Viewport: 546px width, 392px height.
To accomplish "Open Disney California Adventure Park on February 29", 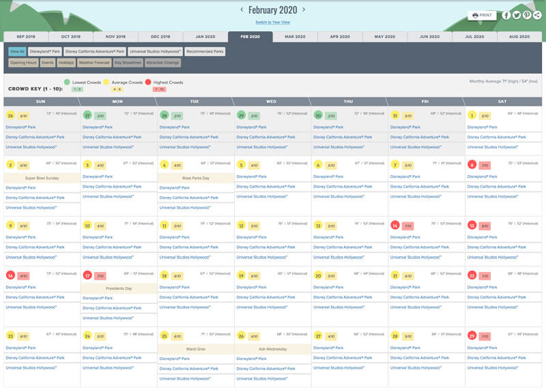I will pos(497,358).
